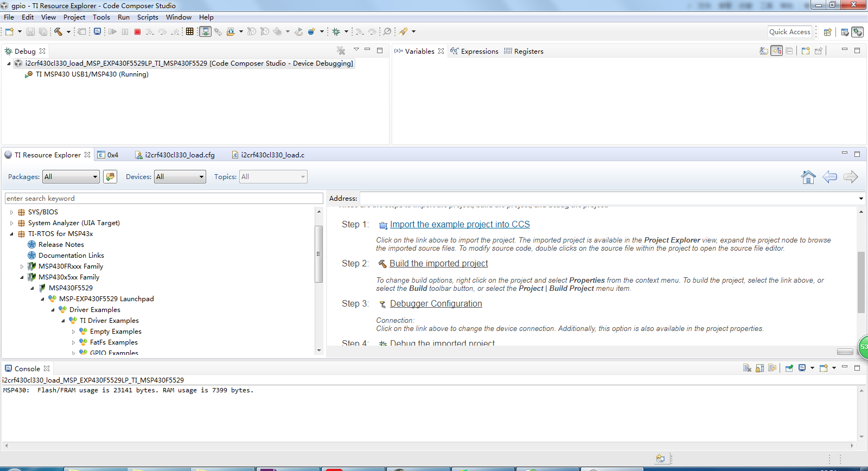Click the Home icon in TI Resource Explorer
This screenshot has height=471, width=868.
[x=808, y=177]
